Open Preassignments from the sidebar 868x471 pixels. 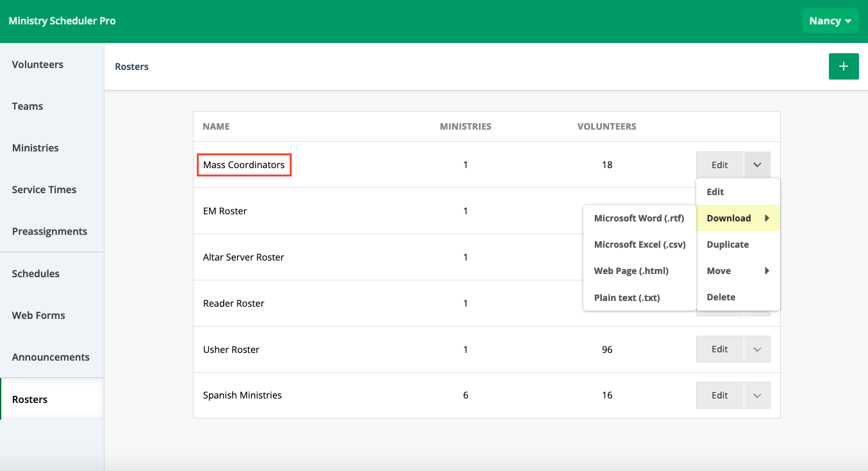coord(49,232)
